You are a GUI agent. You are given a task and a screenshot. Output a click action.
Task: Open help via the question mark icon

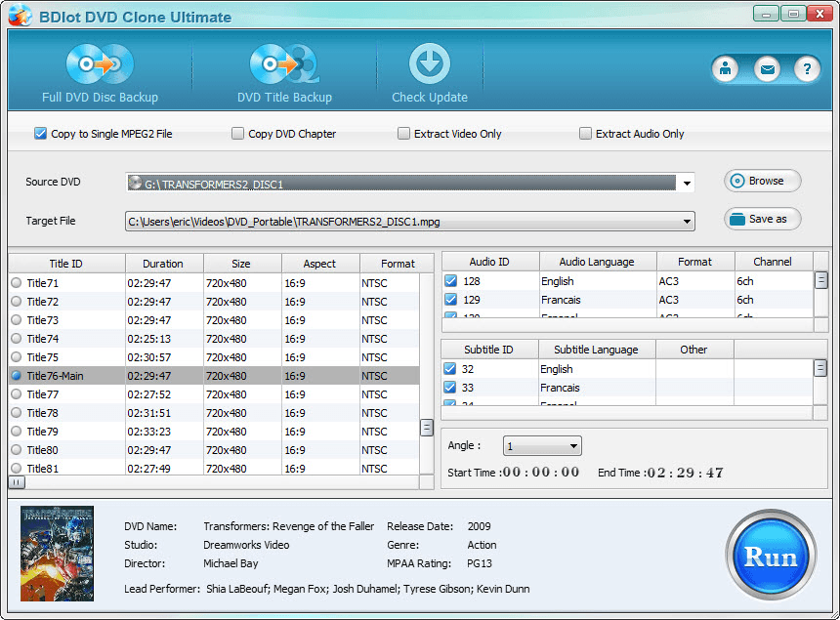[806, 69]
